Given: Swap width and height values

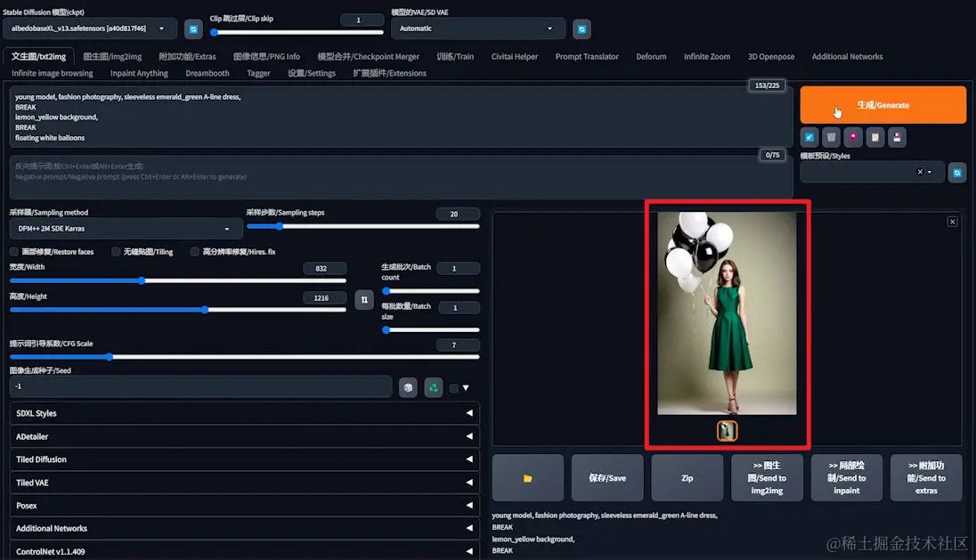Looking at the screenshot, I should coord(364,300).
